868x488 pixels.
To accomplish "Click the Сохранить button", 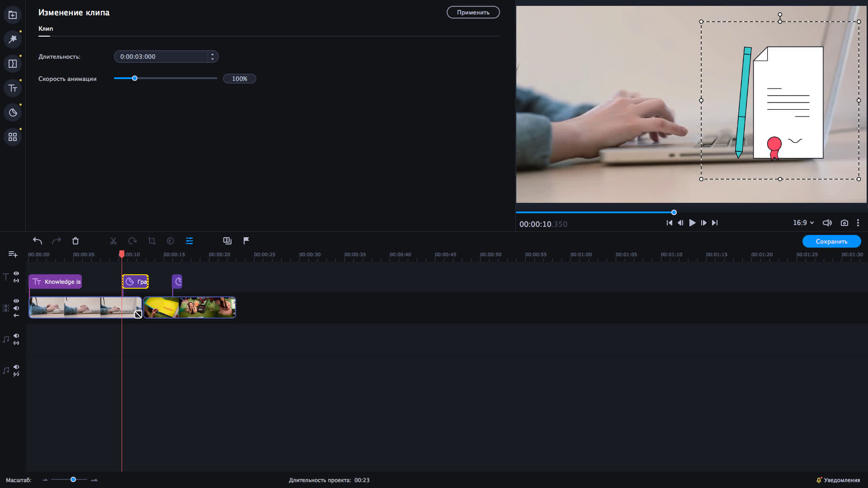I will [x=831, y=241].
